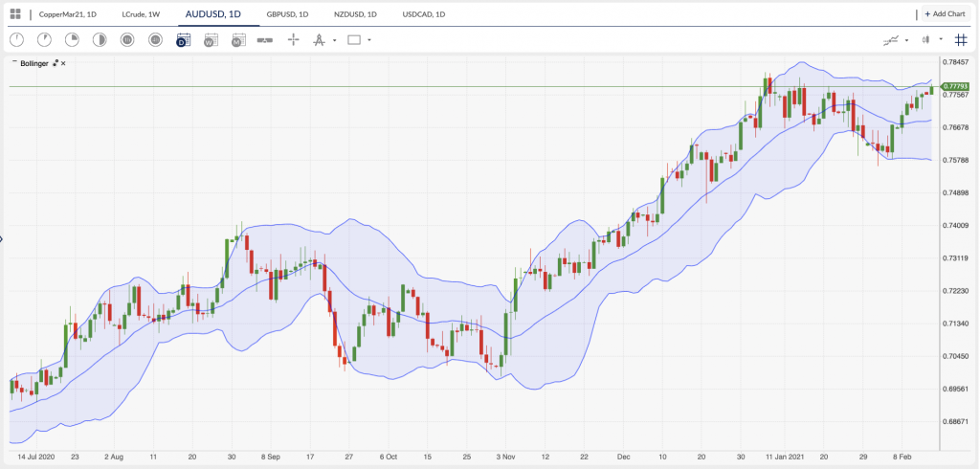This screenshot has width=980, height=469.
Task: Select the weekly timeframe calendar icon
Action: click(x=211, y=40)
